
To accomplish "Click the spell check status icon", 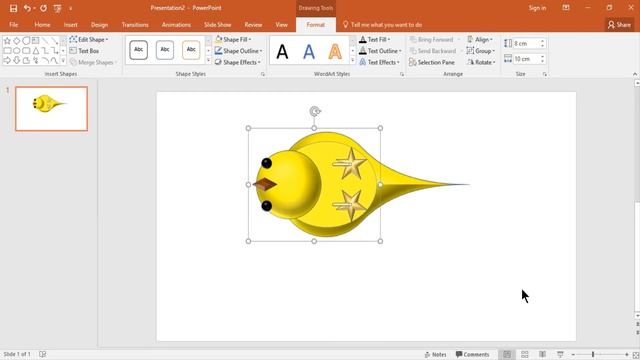I will pos(42,354).
